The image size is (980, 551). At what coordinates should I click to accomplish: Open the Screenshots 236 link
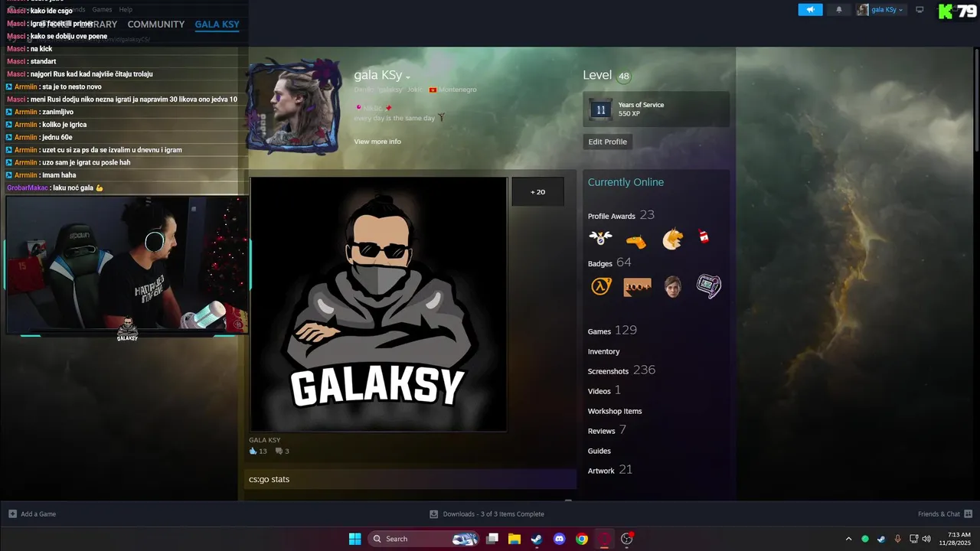click(x=622, y=370)
